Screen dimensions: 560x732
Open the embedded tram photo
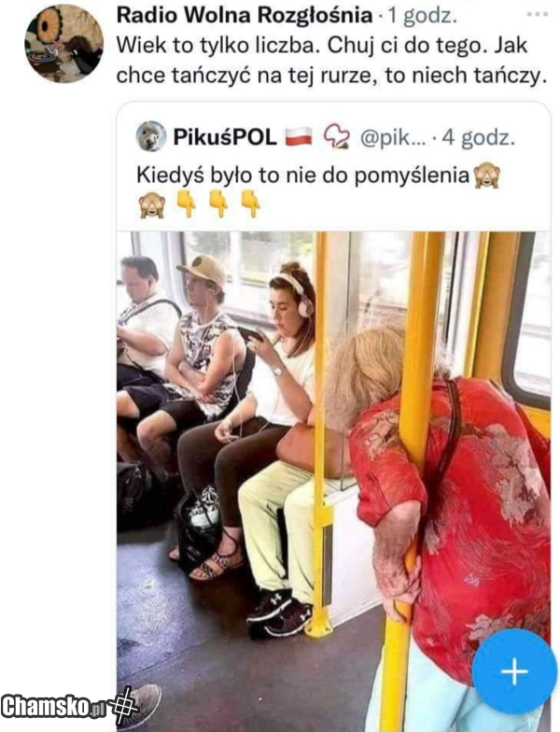333,481
